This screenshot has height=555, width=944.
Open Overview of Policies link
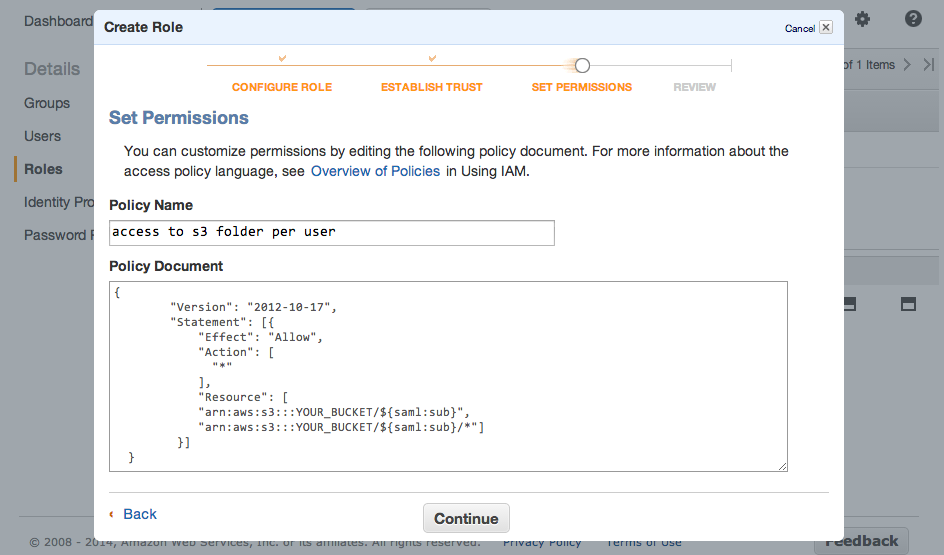tap(375, 171)
